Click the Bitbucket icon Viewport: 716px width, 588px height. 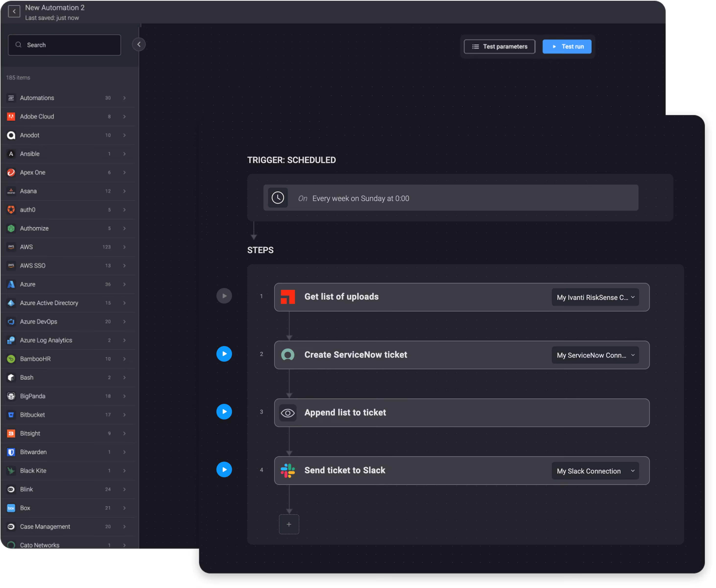tap(11, 415)
